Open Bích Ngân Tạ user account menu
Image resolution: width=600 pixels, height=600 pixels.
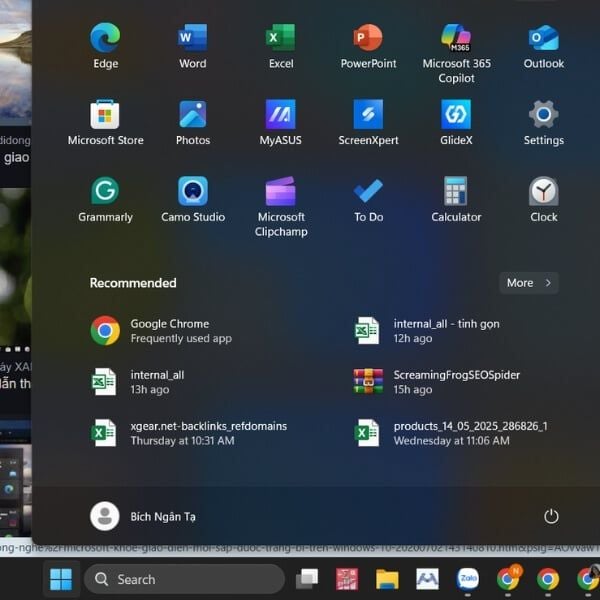pyautogui.click(x=143, y=517)
